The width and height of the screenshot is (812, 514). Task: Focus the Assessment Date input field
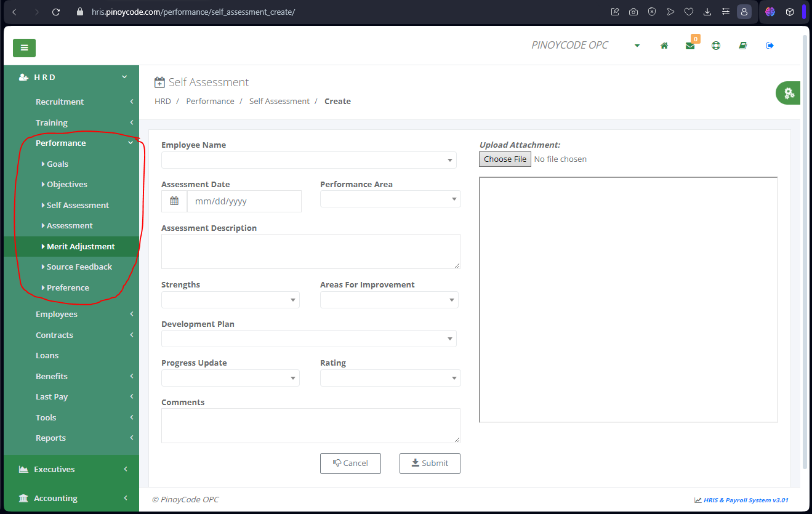point(244,201)
